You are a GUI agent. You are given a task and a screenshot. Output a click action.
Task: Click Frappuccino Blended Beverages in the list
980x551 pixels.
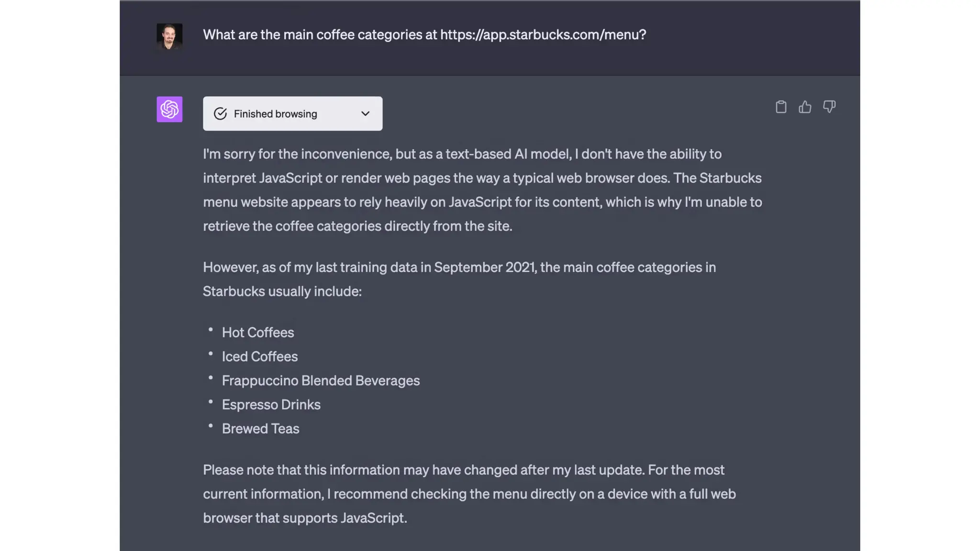click(321, 381)
